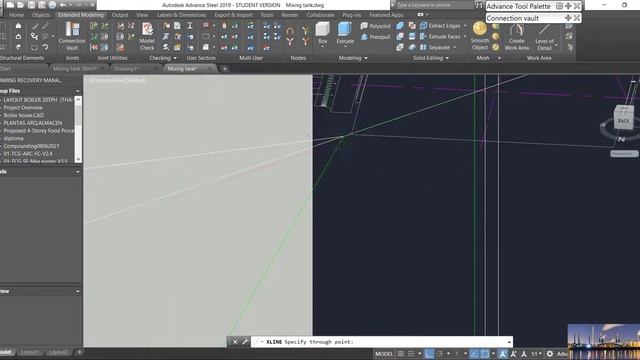640x360 pixels.
Task: Collapse the Backup Files section
Action: coord(78,91)
